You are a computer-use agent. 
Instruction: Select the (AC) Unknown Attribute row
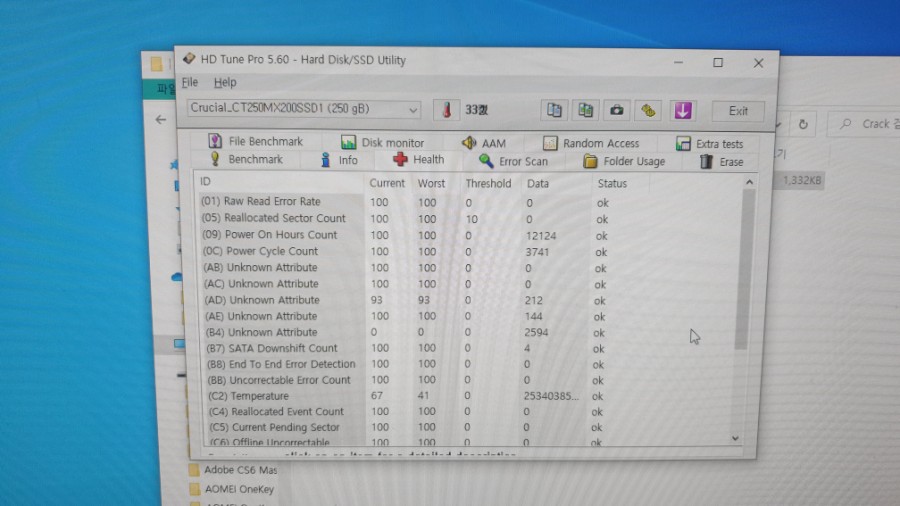(x=470, y=284)
